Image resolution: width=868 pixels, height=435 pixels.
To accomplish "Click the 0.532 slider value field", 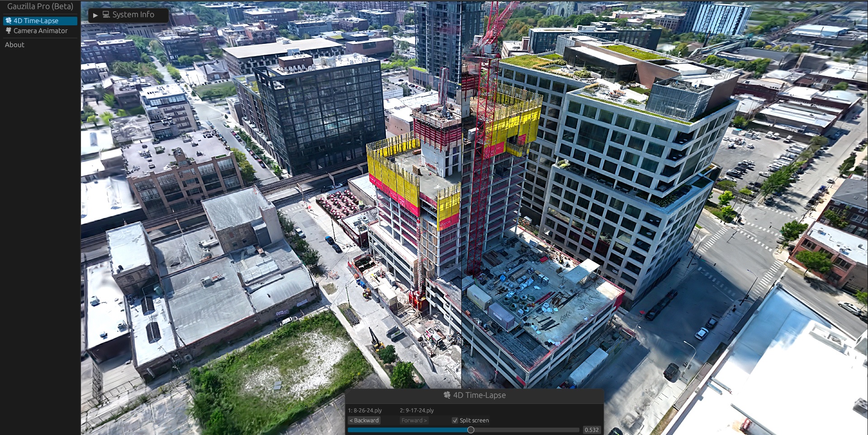I will pos(591,430).
